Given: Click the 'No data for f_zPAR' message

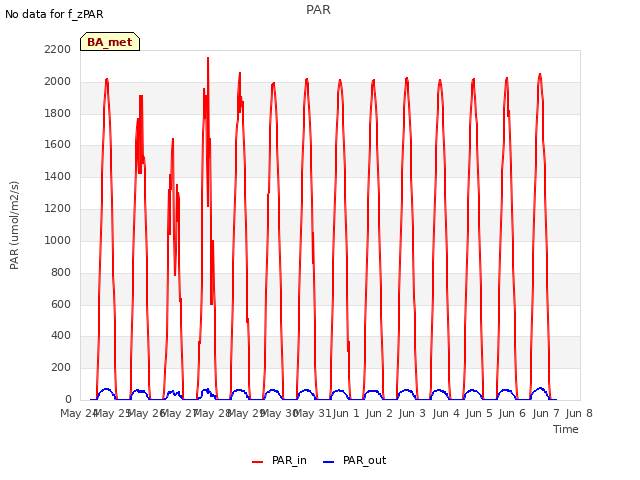Looking at the screenshot, I should [54, 14].
